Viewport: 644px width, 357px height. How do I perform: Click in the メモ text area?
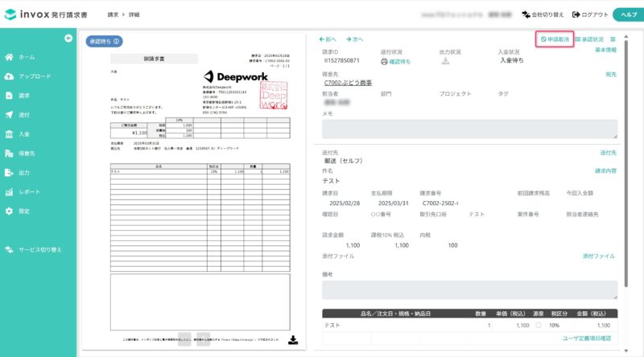(469, 129)
